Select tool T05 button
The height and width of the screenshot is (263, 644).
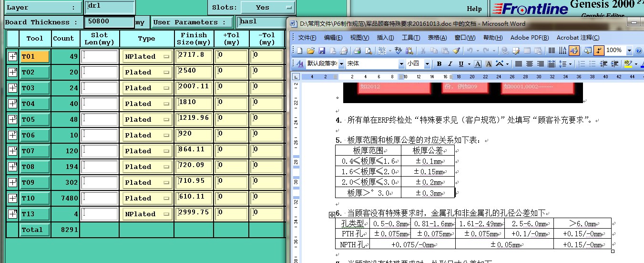click(34, 119)
